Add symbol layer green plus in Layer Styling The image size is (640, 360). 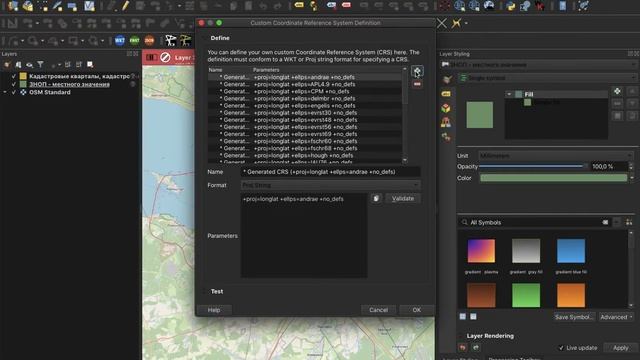click(x=617, y=91)
